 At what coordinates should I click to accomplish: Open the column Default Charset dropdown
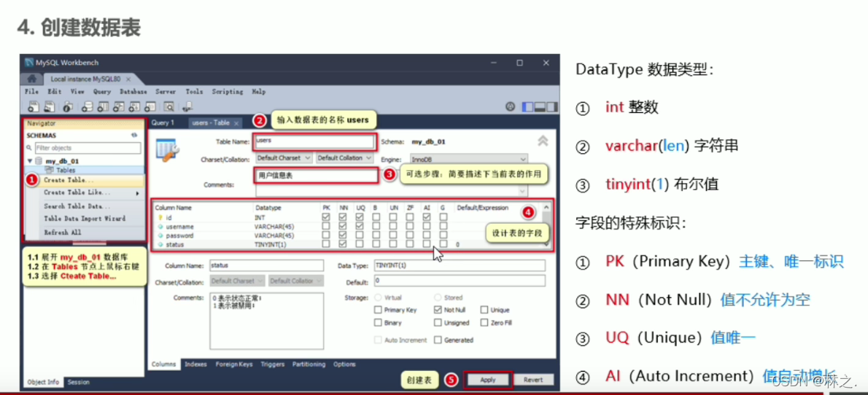point(238,281)
